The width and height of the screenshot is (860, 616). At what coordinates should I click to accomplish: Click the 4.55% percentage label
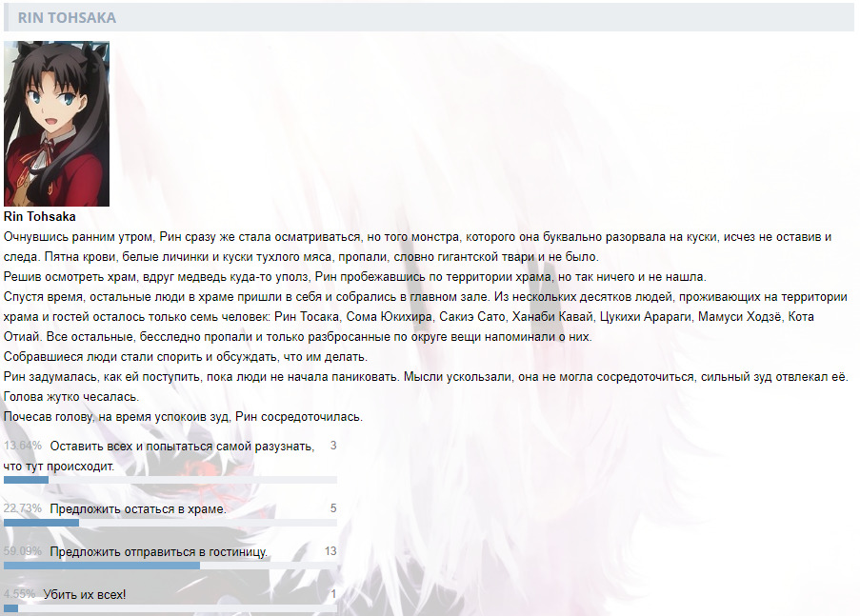(20, 595)
